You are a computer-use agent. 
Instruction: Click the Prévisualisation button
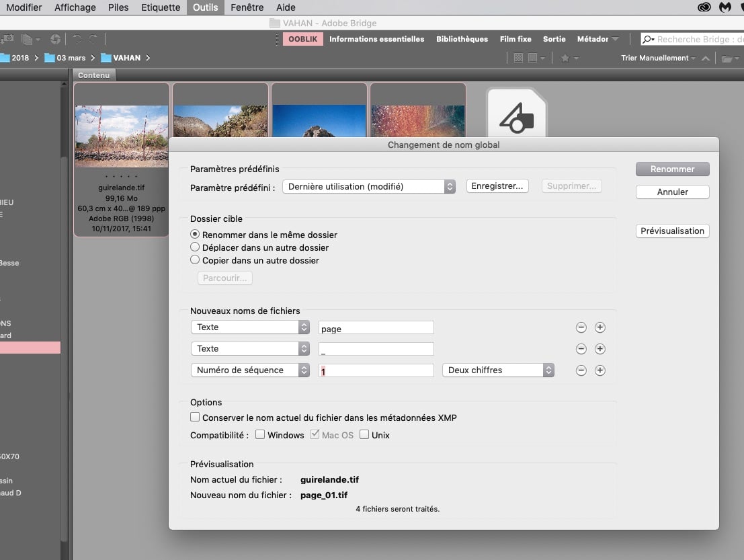pos(672,231)
